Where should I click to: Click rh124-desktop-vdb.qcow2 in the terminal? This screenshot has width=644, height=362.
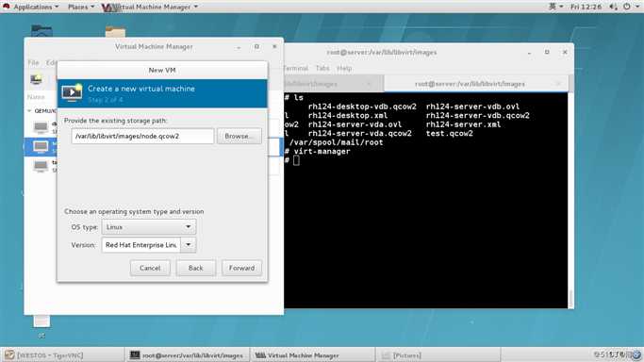(x=362, y=107)
